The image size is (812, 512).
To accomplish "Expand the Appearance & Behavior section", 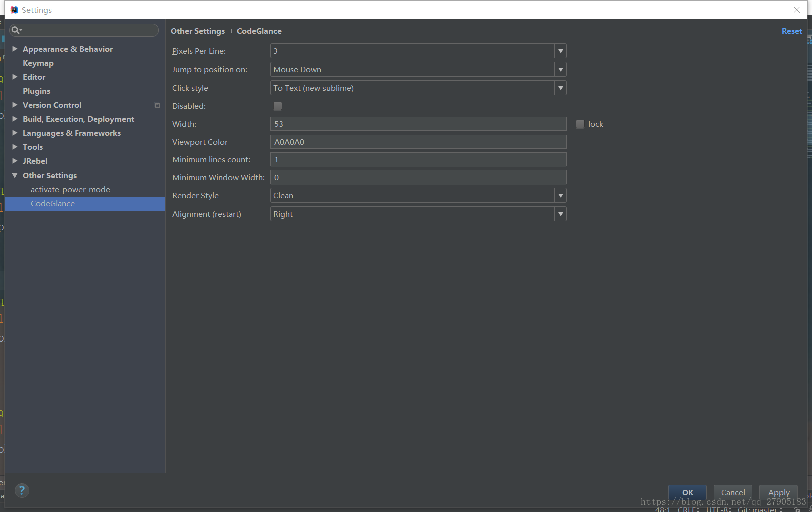I will tap(15, 49).
